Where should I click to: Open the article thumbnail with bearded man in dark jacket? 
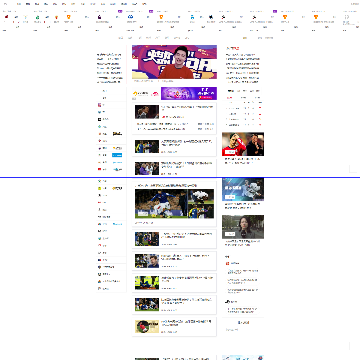click(x=147, y=261)
